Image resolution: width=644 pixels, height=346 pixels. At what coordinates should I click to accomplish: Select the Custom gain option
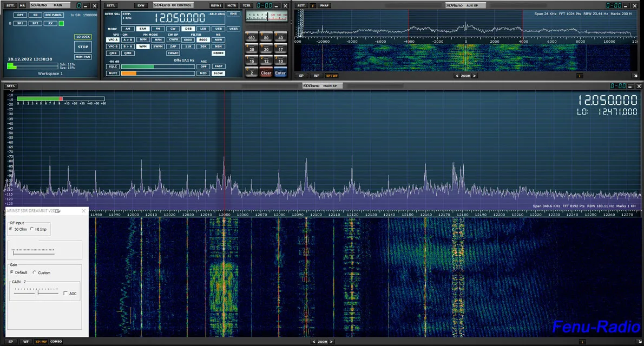[x=35, y=272]
